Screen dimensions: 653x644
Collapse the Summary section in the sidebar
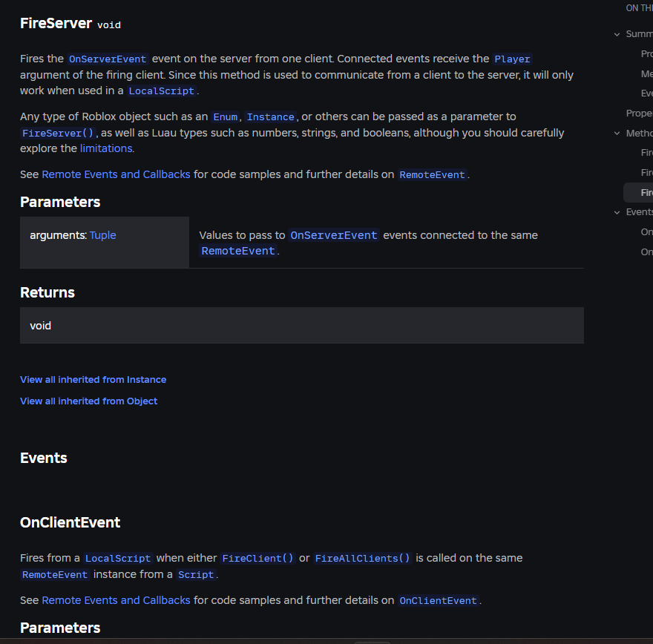click(616, 34)
